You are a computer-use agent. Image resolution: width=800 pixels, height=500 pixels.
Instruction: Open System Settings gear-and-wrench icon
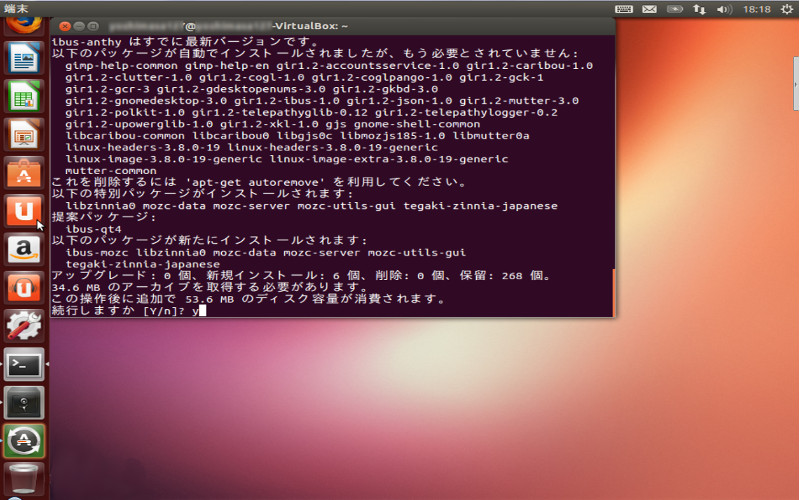pos(23,326)
